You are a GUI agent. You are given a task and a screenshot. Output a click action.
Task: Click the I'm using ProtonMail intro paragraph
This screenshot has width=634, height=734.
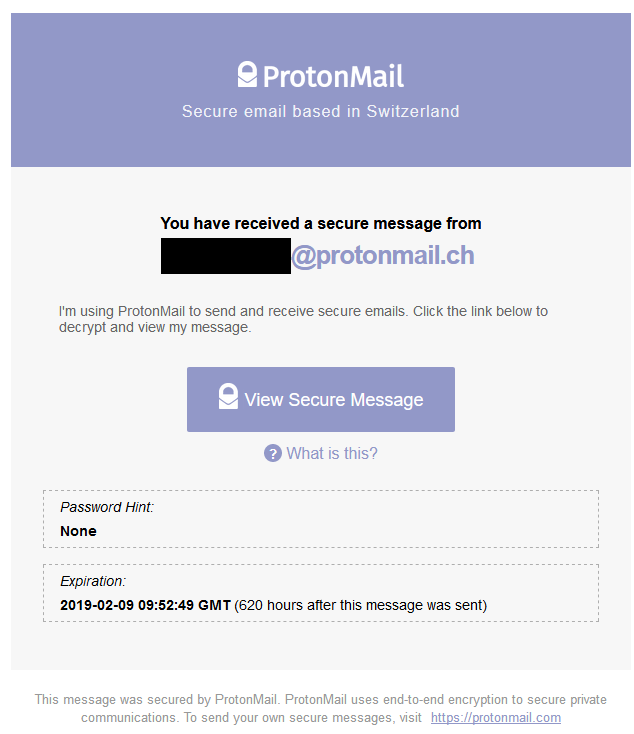[303, 319]
